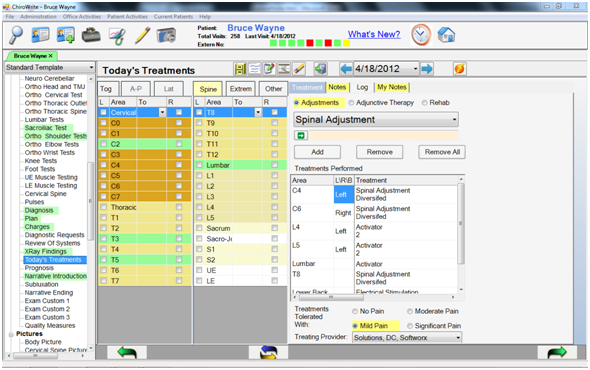Click the table icon in treatments toolbar
The image size is (590, 370).
click(284, 69)
